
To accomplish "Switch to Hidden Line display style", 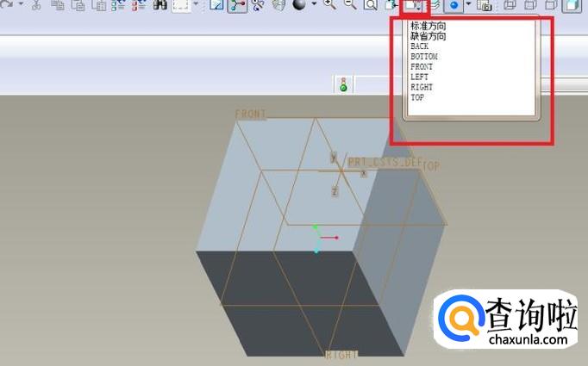I will click(530, 5).
